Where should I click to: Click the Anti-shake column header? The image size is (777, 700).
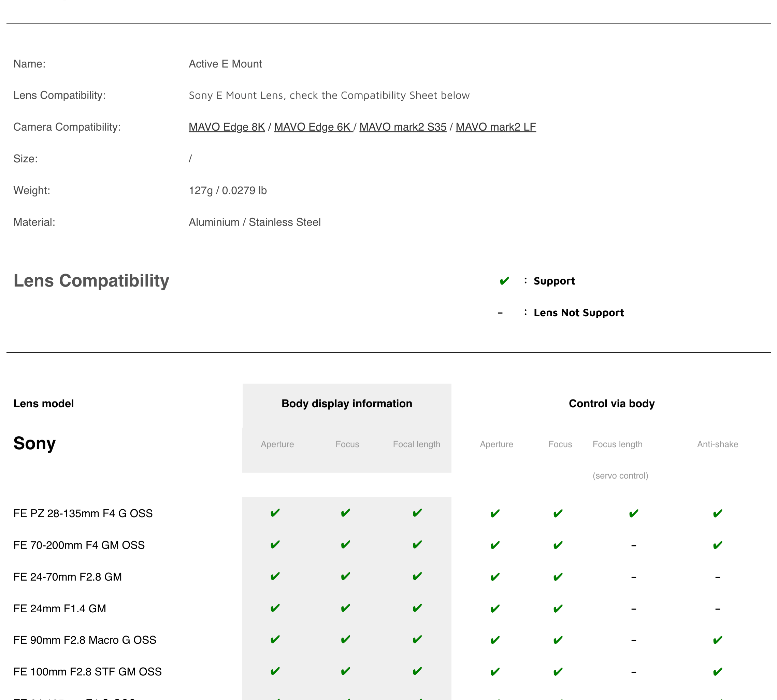(717, 444)
